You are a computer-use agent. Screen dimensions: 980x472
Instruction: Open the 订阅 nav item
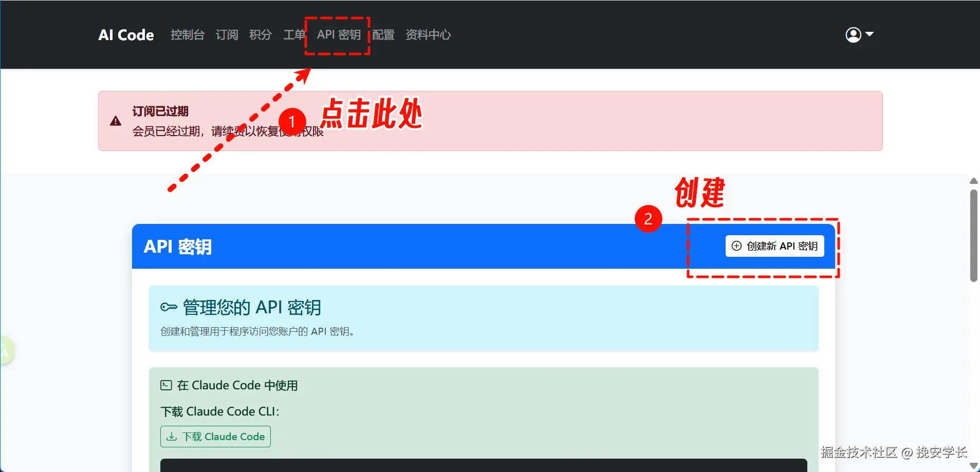[227, 34]
